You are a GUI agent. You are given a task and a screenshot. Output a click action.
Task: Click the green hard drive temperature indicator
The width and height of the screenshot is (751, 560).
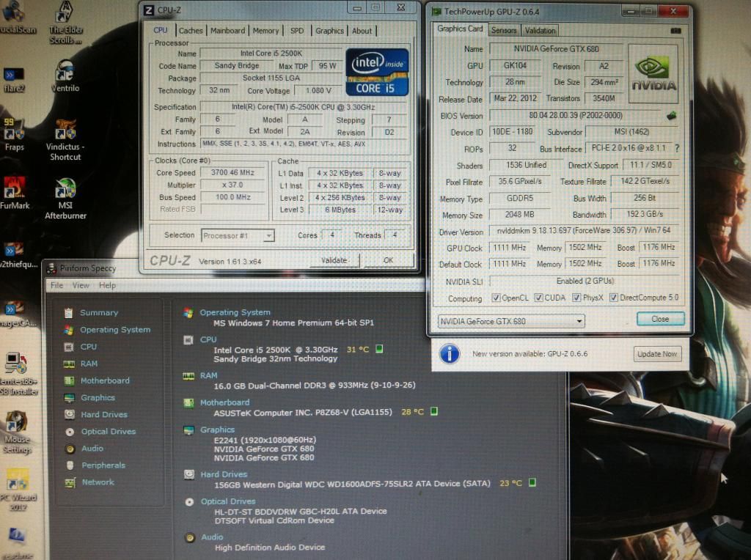point(532,482)
